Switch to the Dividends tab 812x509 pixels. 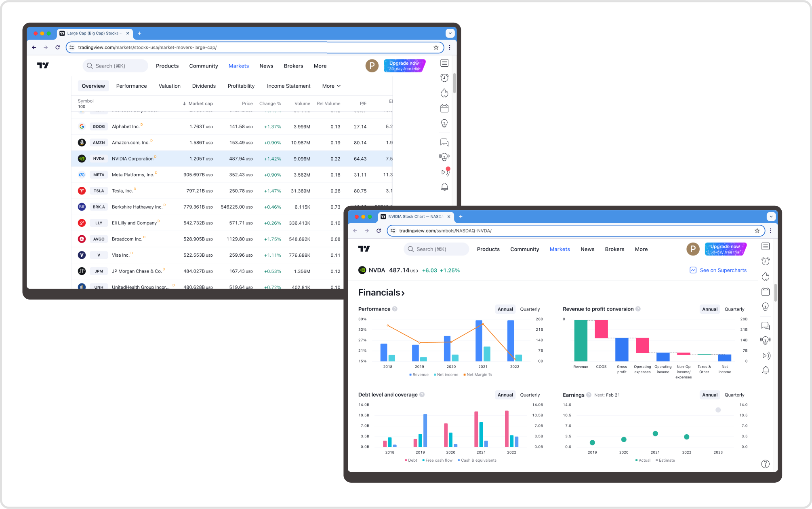204,86
